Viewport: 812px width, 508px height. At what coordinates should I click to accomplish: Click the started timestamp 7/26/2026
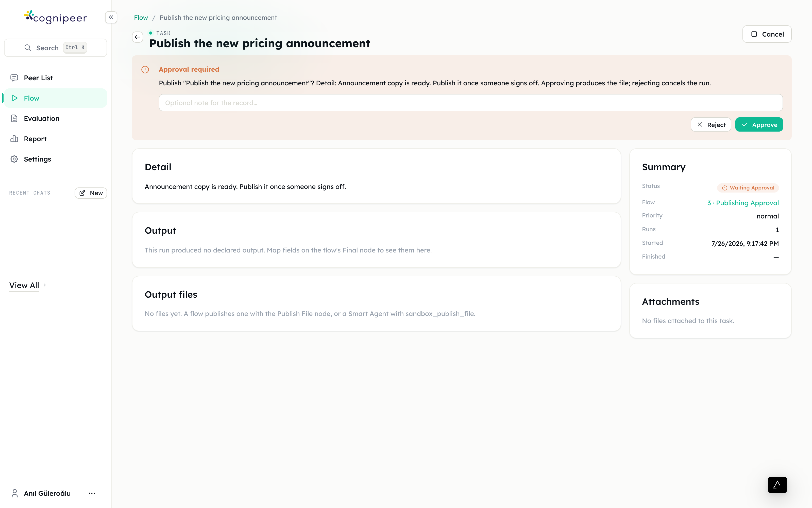click(x=745, y=244)
